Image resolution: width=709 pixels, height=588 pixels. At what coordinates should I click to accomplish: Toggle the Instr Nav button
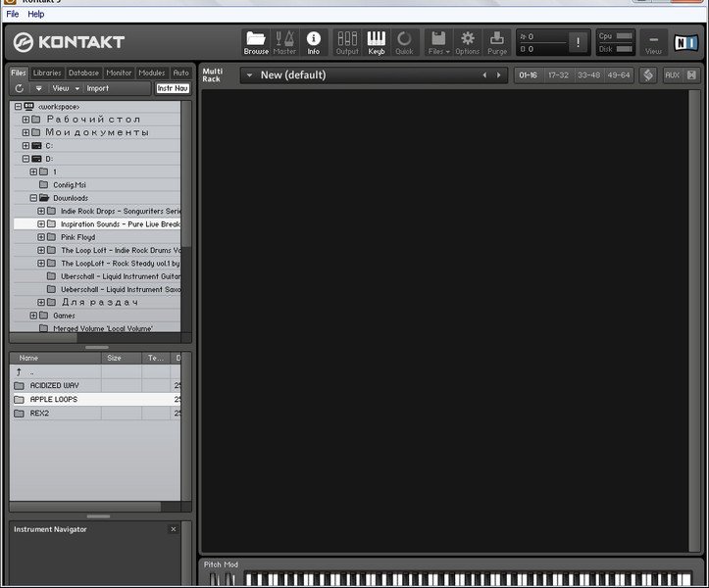point(173,88)
